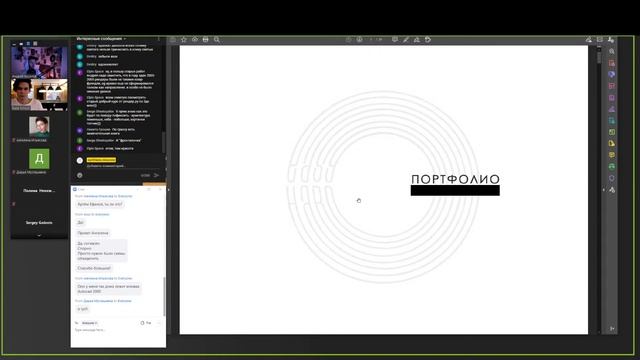The height and width of the screenshot is (360, 640).
Task: Click the yellow highlighted label above the comment field
Action: coord(101,160)
